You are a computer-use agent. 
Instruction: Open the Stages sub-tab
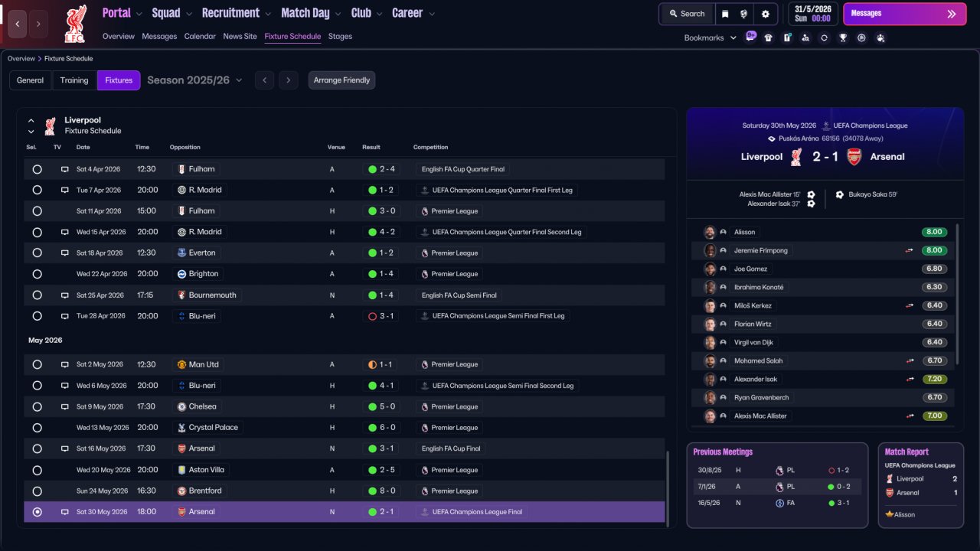(340, 37)
